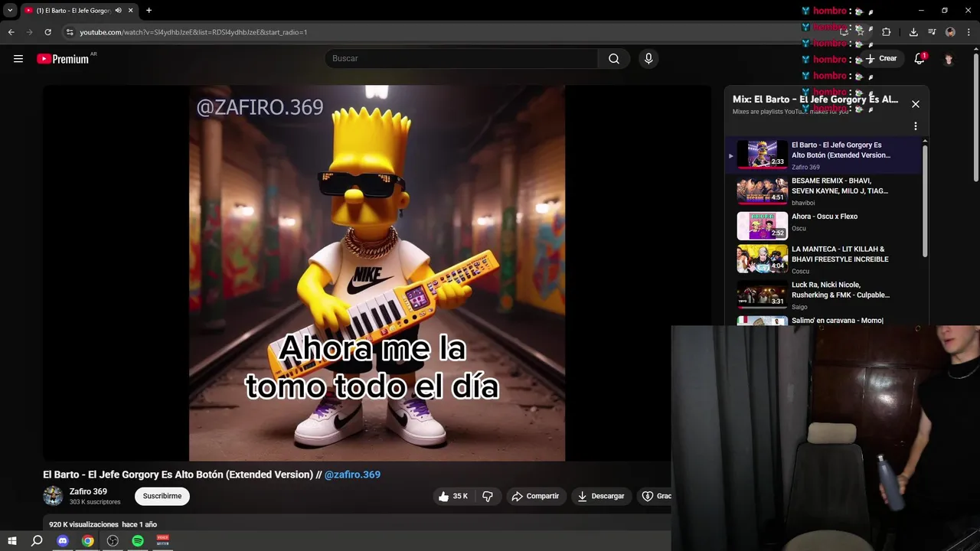Play Salimo' en caravana - Momo
This screenshot has width=980, height=551.
pyautogui.click(x=838, y=321)
